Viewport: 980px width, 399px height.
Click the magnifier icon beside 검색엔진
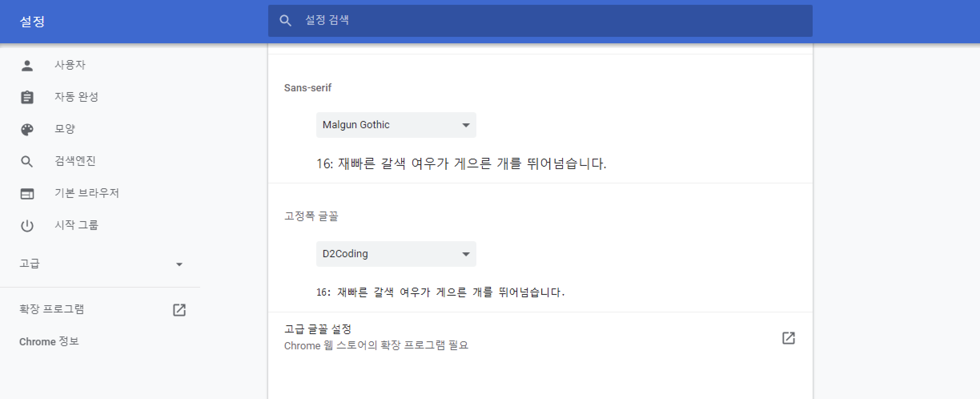pos(27,161)
